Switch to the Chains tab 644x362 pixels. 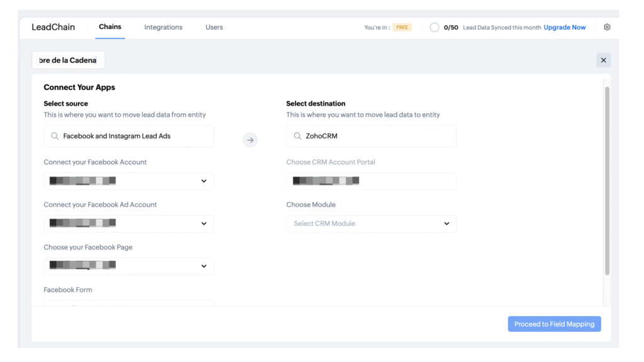[110, 27]
